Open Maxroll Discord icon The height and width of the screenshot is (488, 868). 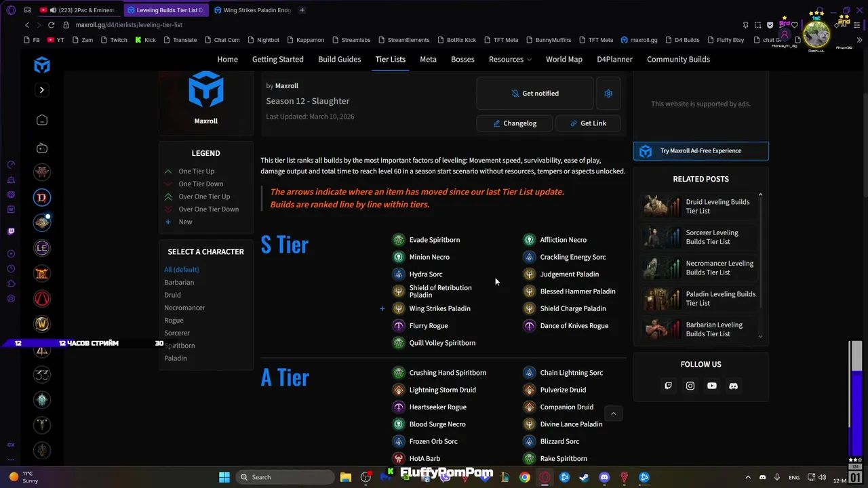pyautogui.click(x=733, y=386)
